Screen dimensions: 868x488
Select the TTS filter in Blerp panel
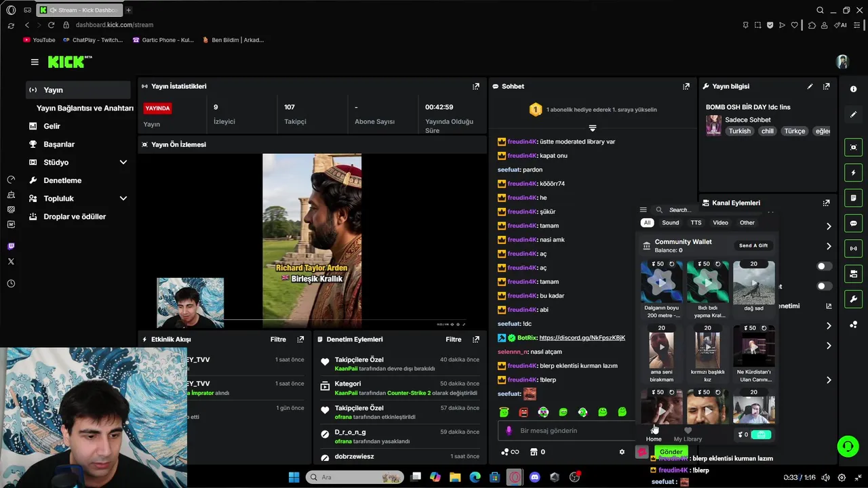point(696,222)
